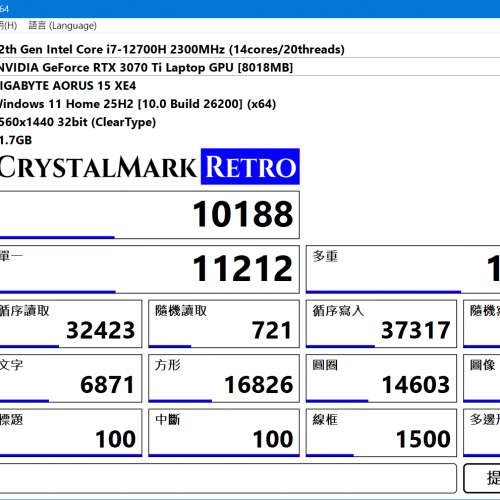Screen dimensions: 500x500
Task: Click the CrystalMark Retro logo
Action: pos(150,166)
